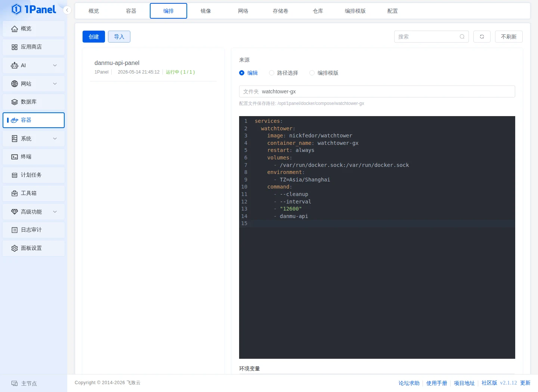Open the 论坛求助 link
The width and height of the screenshot is (538, 392).
pyautogui.click(x=409, y=383)
